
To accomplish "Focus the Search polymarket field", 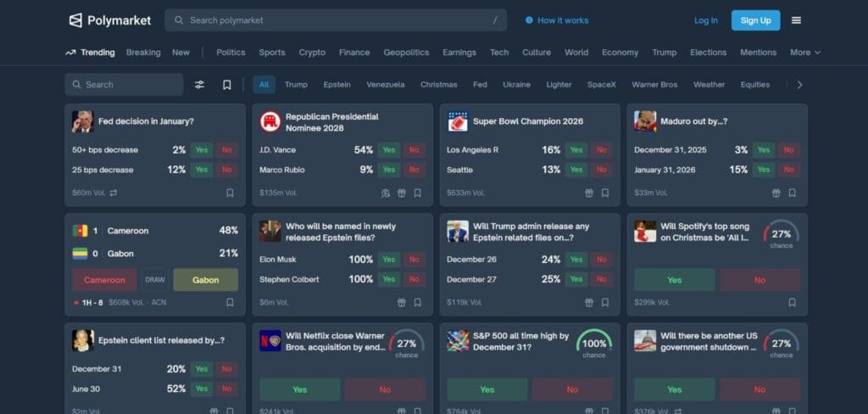I will 336,20.
